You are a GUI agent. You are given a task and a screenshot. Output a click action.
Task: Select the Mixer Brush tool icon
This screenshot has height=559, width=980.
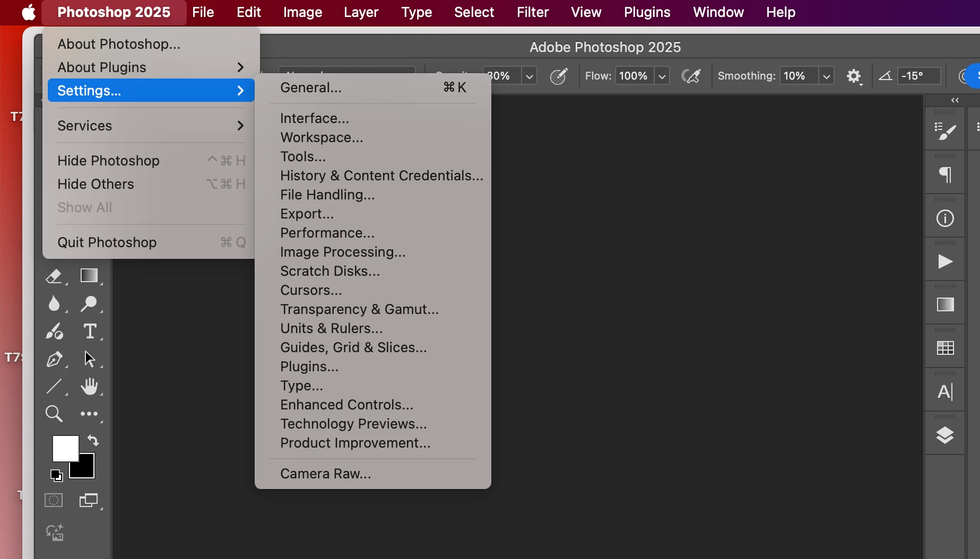(54, 331)
